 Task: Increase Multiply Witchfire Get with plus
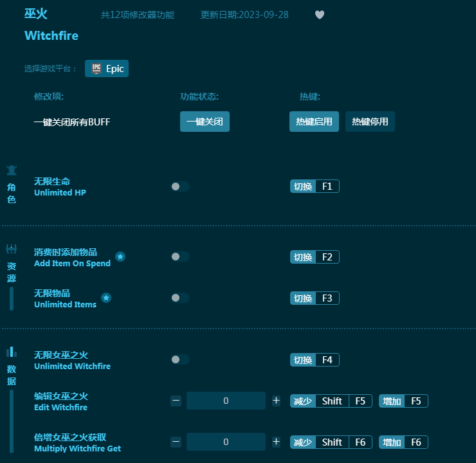tap(276, 442)
